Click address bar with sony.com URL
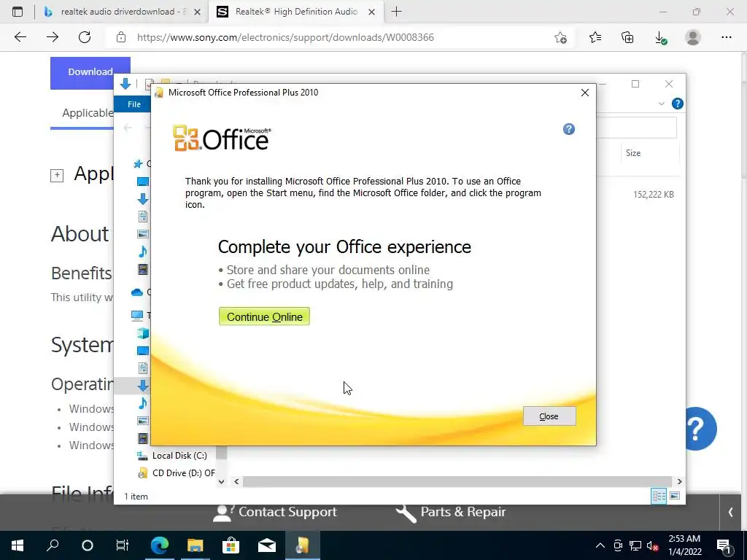The width and height of the screenshot is (747, 560). pyautogui.click(x=285, y=38)
